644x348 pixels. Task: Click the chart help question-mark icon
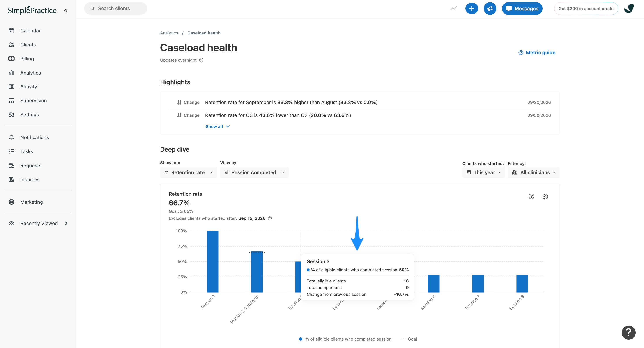(531, 196)
